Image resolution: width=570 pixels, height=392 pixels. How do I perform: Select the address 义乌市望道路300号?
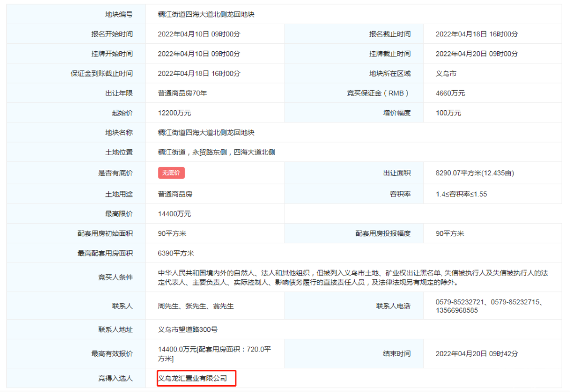point(187,330)
